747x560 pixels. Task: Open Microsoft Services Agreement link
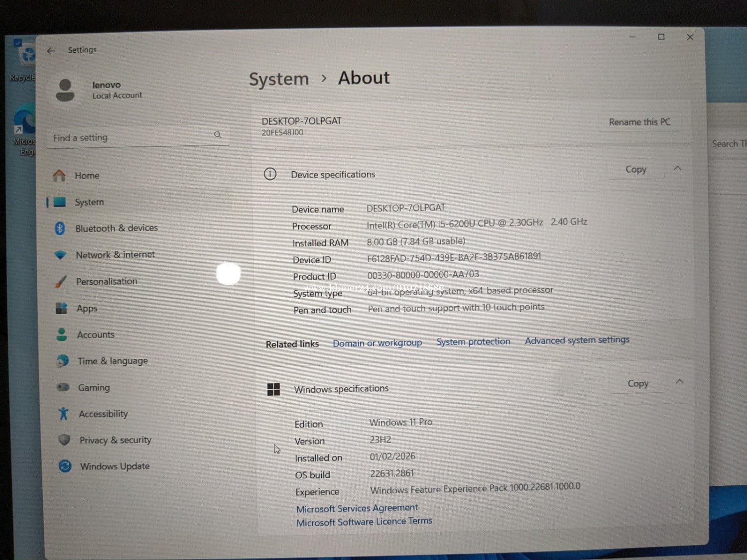(x=357, y=508)
